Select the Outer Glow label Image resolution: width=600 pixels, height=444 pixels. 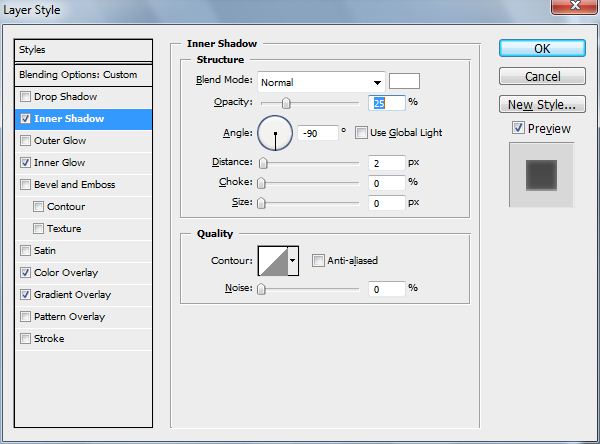point(60,140)
